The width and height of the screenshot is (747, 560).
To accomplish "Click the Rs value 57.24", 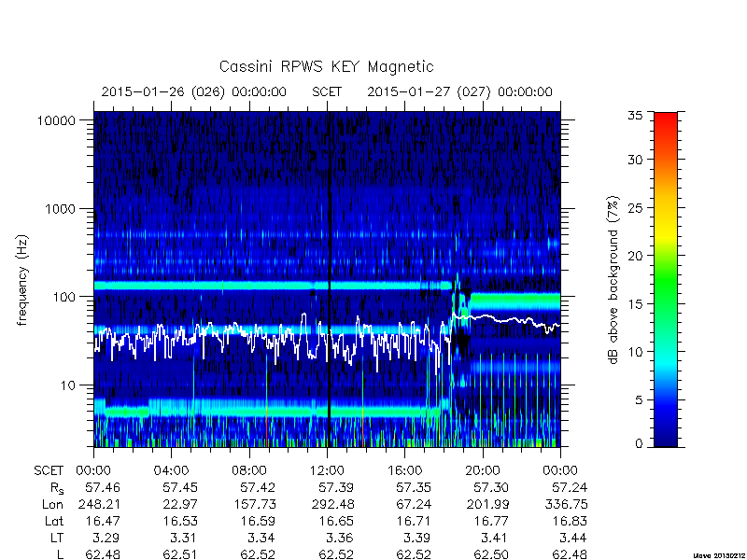I will (x=570, y=487).
